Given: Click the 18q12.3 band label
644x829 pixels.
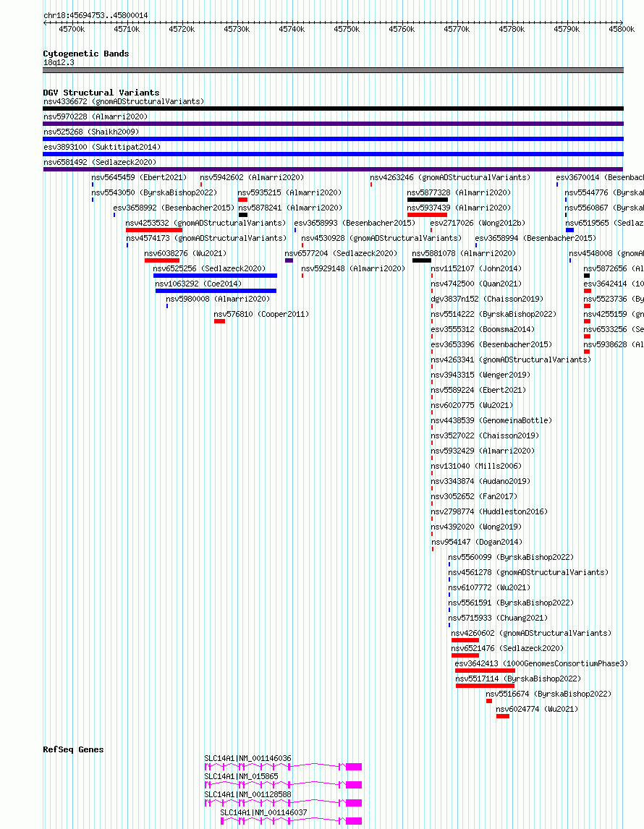Looking at the screenshot, I should (59, 62).
